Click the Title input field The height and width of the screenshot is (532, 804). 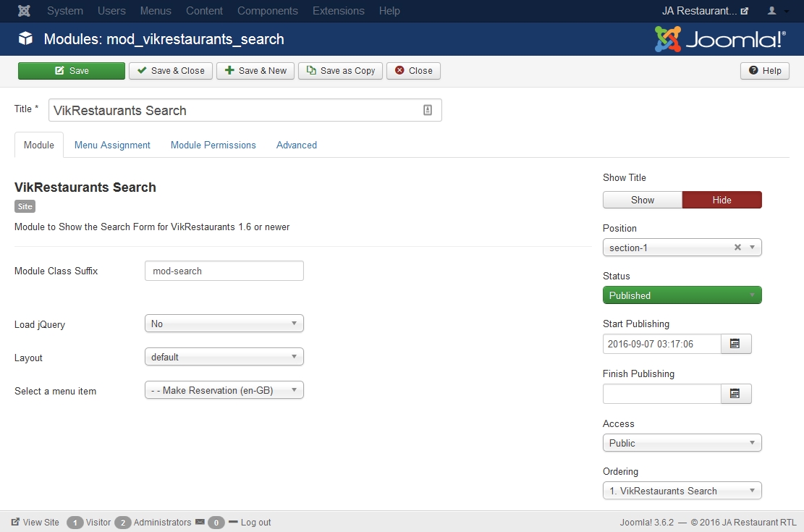point(245,110)
